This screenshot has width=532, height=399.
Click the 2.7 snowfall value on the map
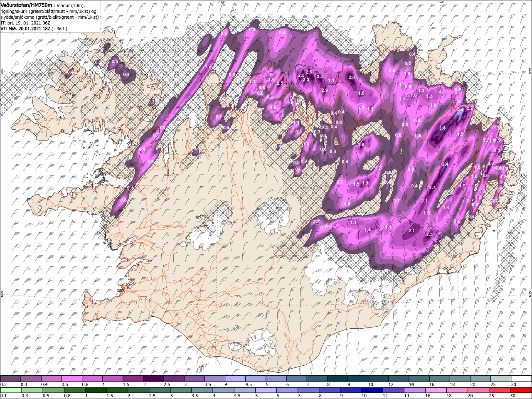(432, 187)
